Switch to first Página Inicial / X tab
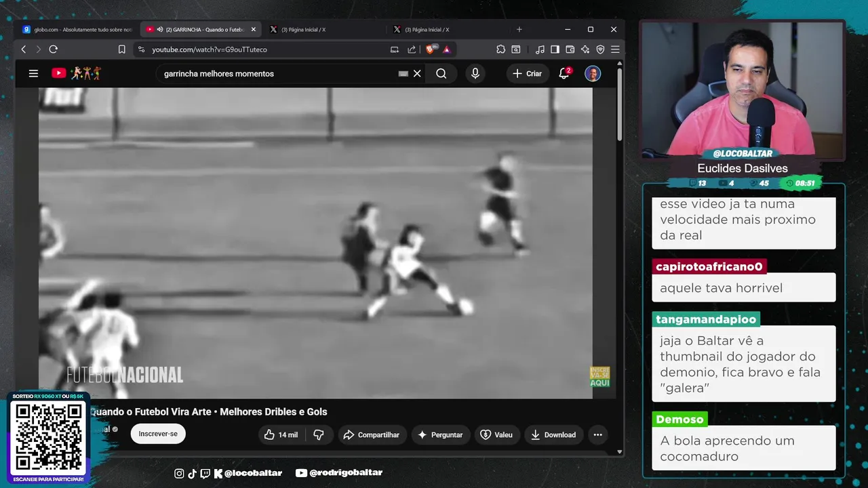Screen dimensions: 868x488 (x=302, y=30)
